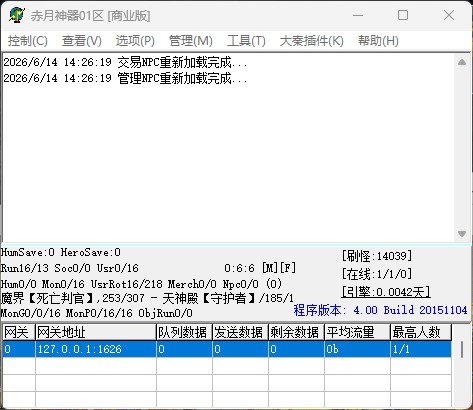Click the Run16/13 Soc0/0 Usr0/16 line
This screenshot has width=473, height=410.
(70, 268)
